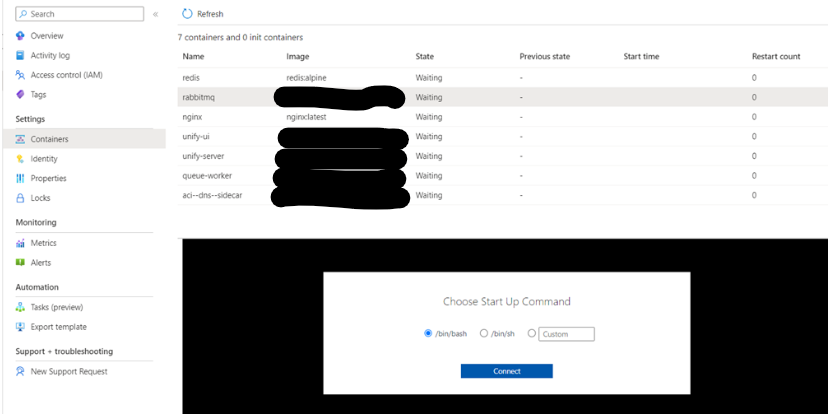Open the Overview menu item
830x415 pixels.
tap(47, 36)
